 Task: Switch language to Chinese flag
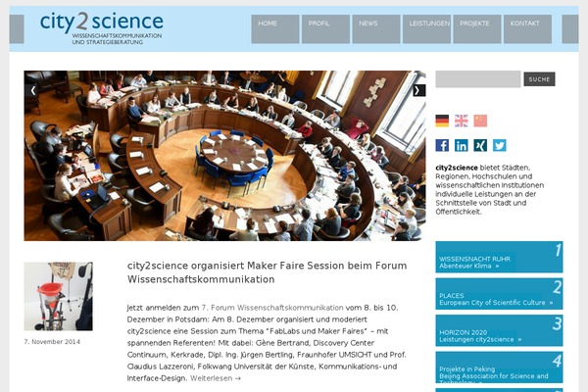pos(480,121)
